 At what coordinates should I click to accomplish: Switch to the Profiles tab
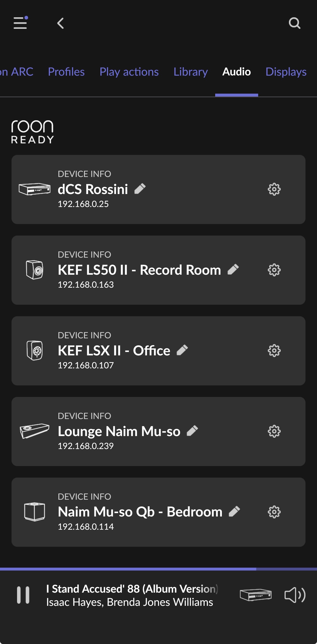click(x=66, y=72)
